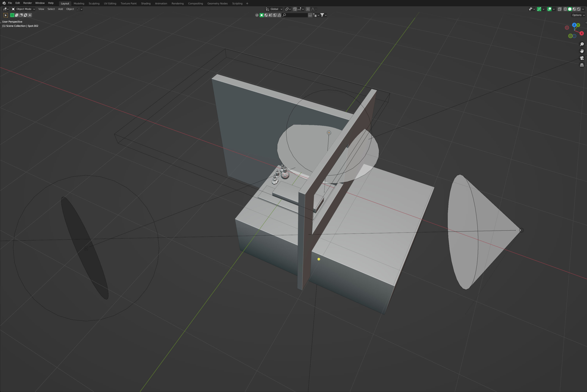
Task: Open the Object Mode dropdown
Action: point(23,9)
